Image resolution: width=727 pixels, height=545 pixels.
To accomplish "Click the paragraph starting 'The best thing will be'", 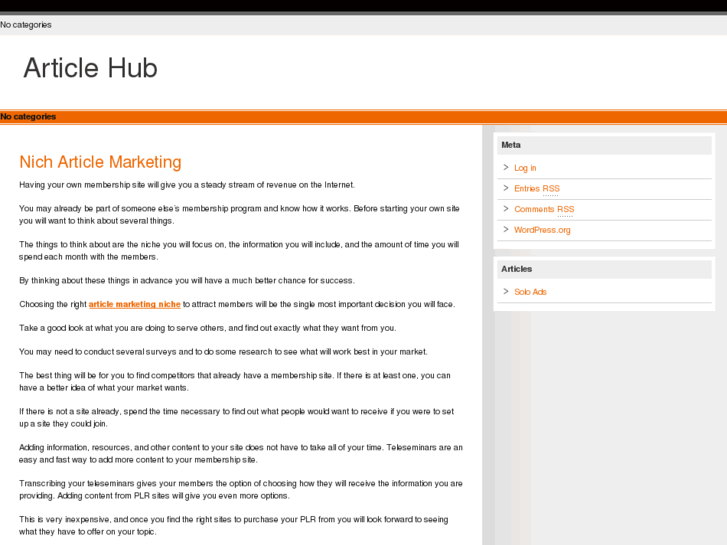I will (x=235, y=381).
